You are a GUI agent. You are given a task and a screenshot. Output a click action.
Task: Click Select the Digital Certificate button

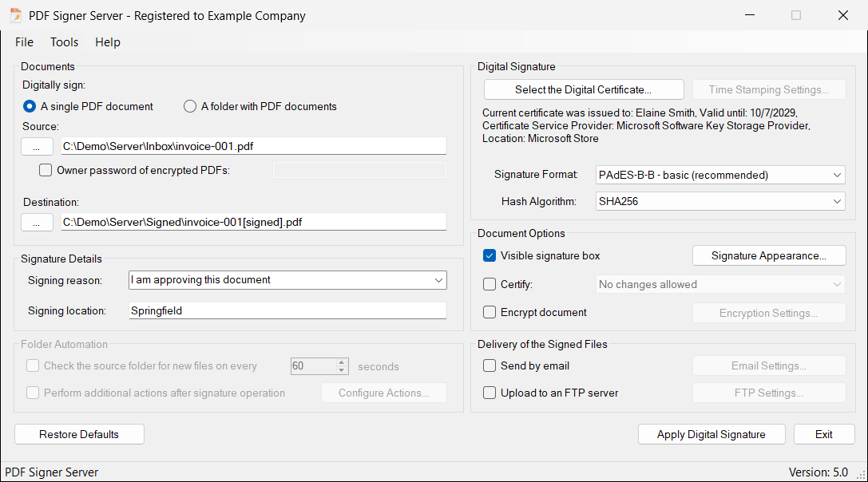584,89
